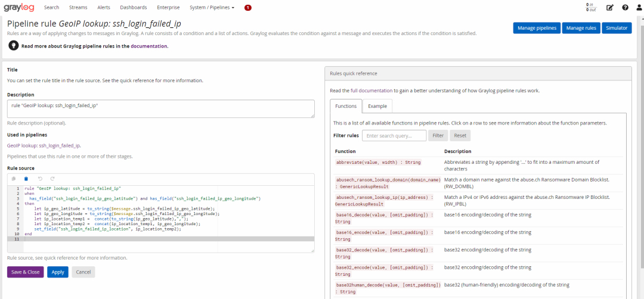Open the full documentation link
The width and height of the screenshot is (644, 299).
coord(371,91)
